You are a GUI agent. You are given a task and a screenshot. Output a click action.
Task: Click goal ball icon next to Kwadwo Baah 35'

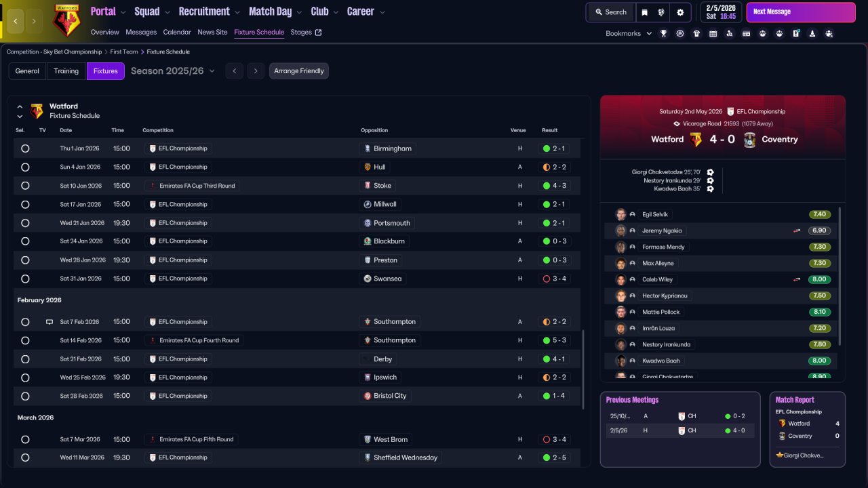710,189
